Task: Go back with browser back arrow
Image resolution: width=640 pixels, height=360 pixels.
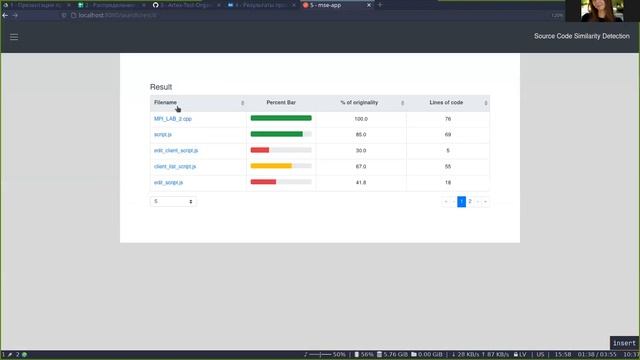Action: click(x=5, y=16)
